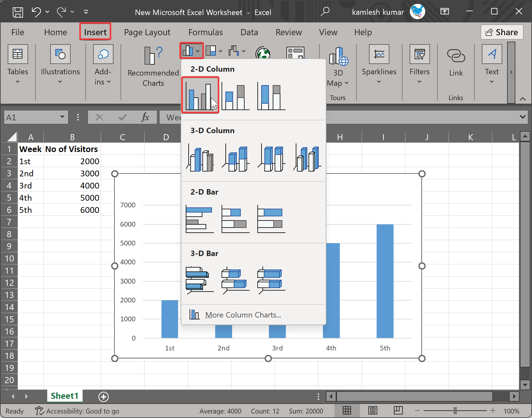Switch to Page Break Preview in status bar

398,410
